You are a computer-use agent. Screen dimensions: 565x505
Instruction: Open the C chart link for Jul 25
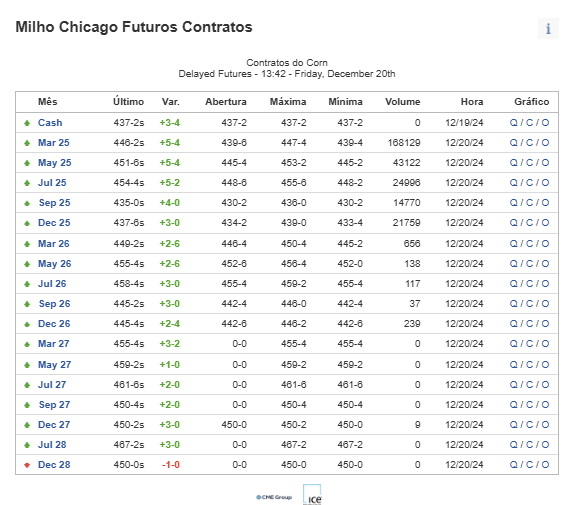tap(529, 183)
